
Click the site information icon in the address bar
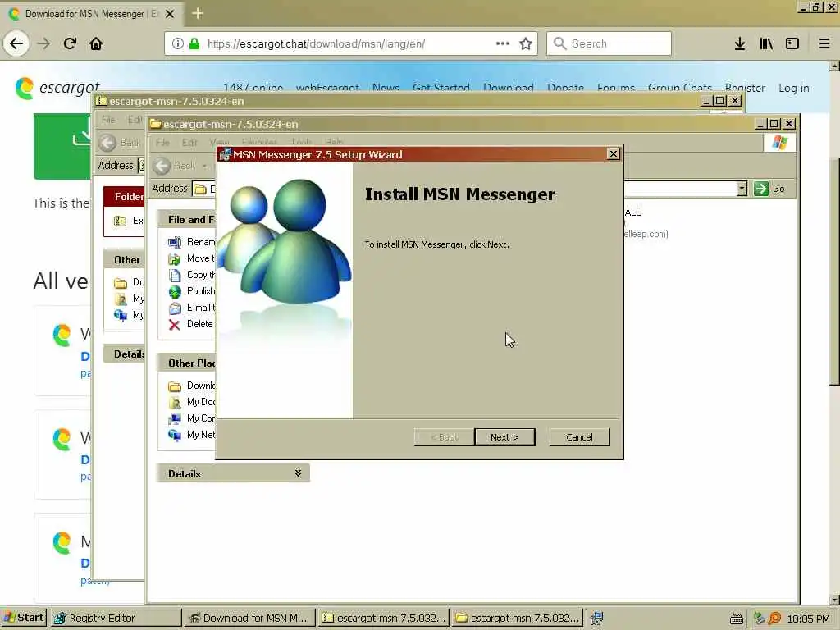(x=178, y=43)
